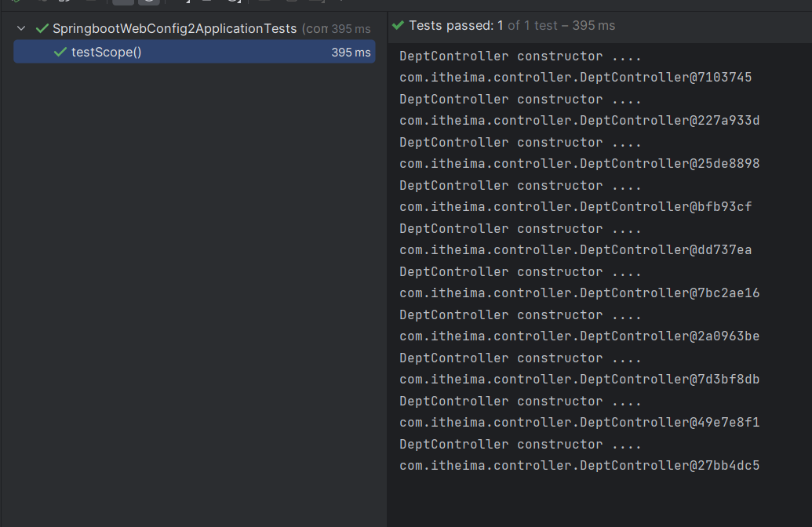
Task: Click the 395 ms duration of testScope()
Action: click(x=351, y=53)
